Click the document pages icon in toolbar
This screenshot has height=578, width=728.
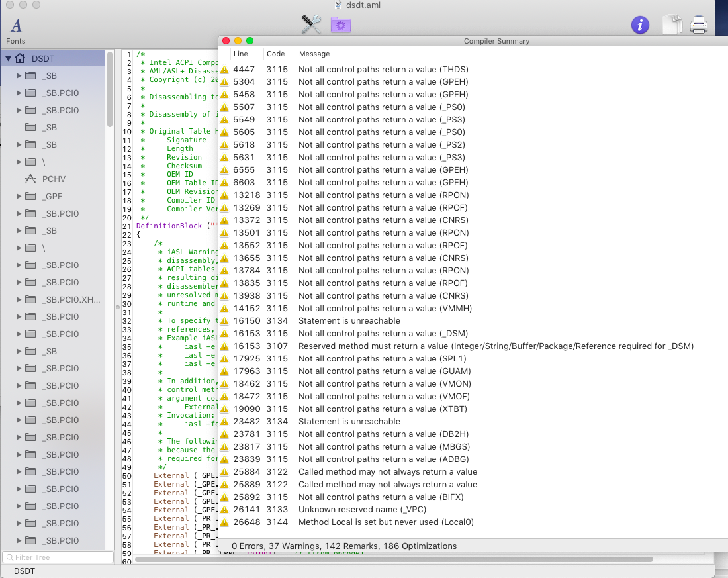coord(672,24)
